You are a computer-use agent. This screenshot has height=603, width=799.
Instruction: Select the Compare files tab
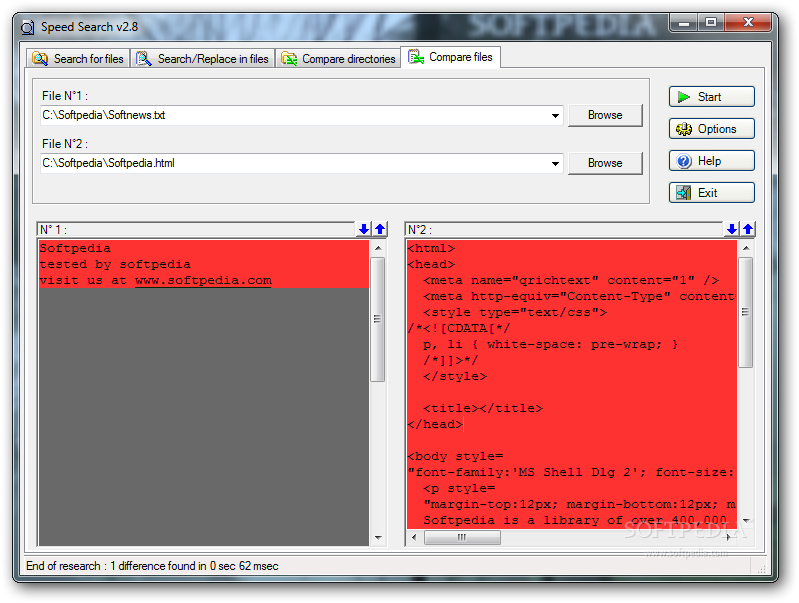point(450,57)
